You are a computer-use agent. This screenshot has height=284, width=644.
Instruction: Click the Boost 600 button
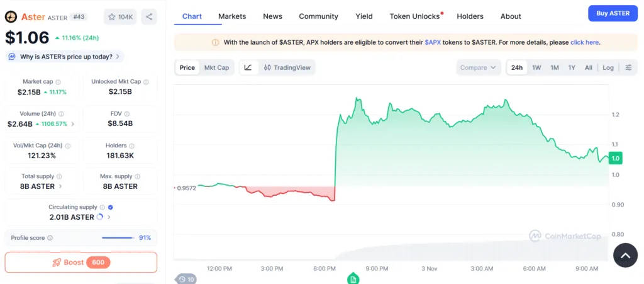(81, 263)
